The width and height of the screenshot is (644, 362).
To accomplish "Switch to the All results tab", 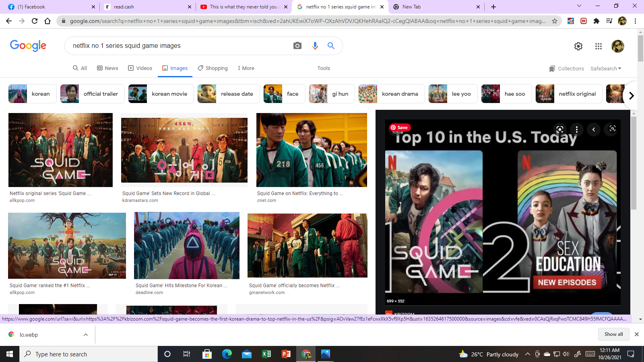I will click(80, 68).
